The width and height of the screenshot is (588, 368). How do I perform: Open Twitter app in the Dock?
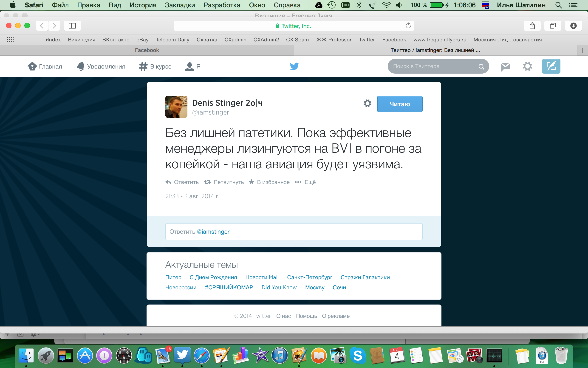click(182, 356)
